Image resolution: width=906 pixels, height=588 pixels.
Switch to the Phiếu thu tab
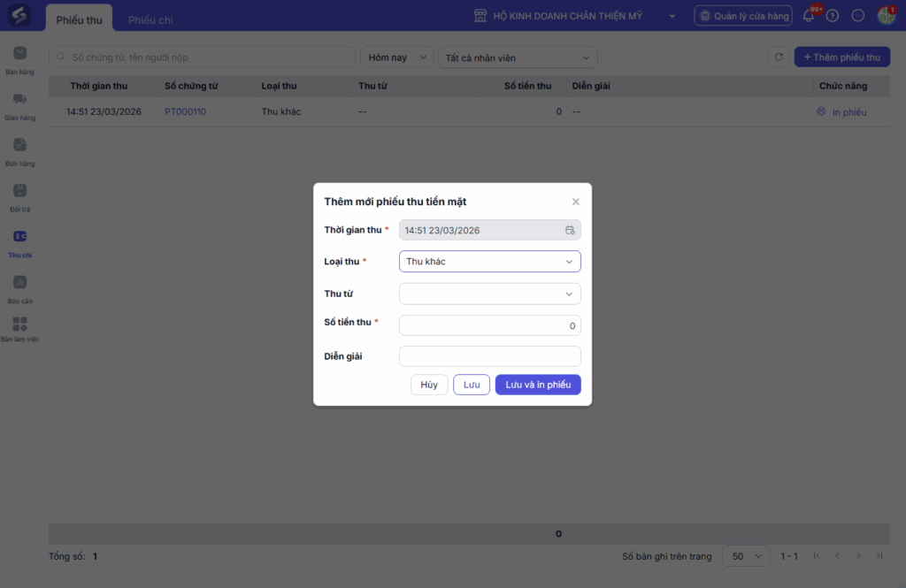[79, 19]
